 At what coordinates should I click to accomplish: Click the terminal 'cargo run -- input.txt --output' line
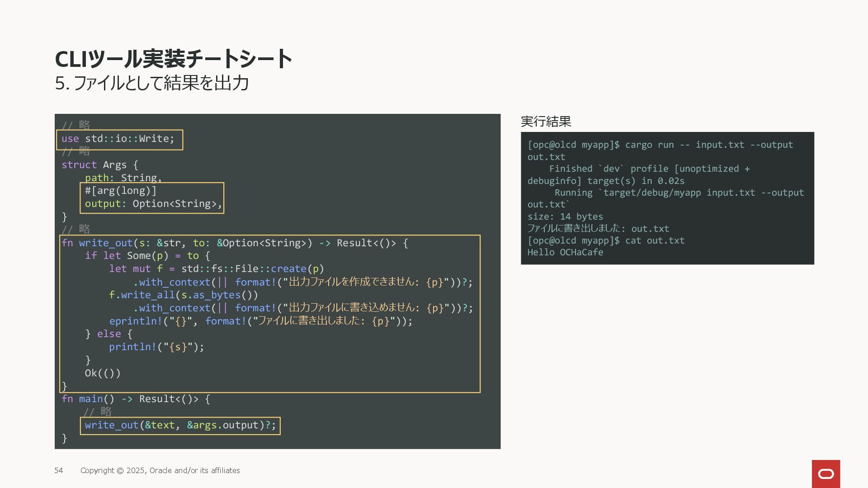pyautogui.click(x=660, y=145)
